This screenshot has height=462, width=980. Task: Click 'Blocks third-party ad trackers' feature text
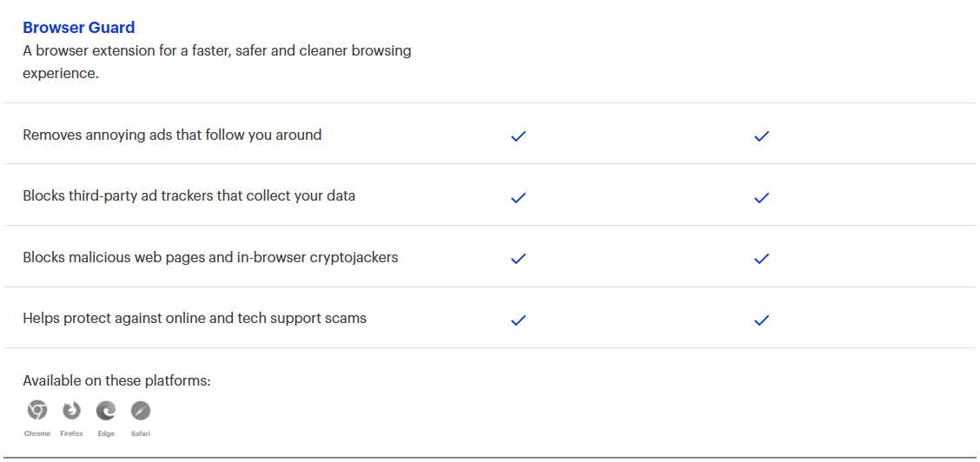pyautogui.click(x=189, y=196)
